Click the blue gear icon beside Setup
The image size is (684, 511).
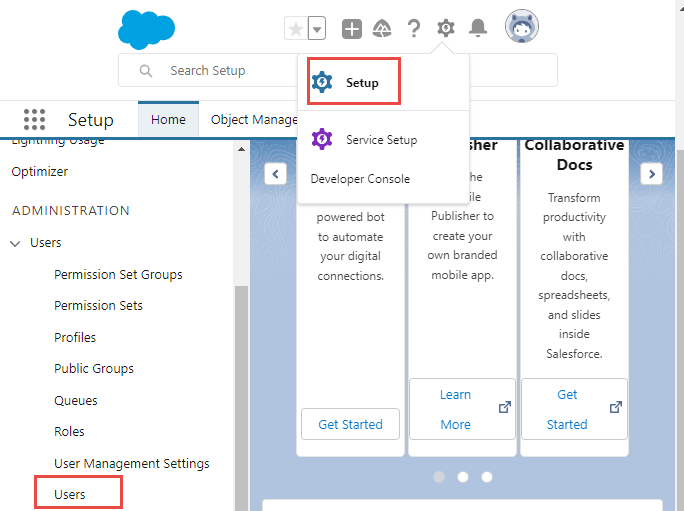pyautogui.click(x=322, y=82)
